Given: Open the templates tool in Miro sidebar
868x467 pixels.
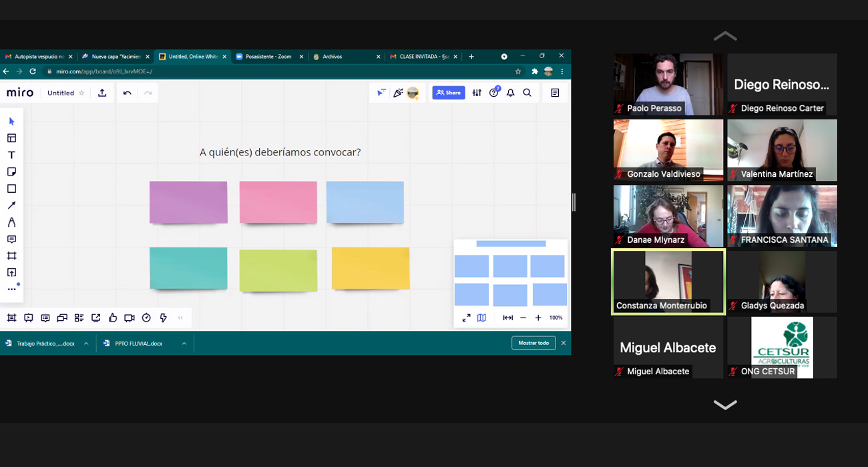Looking at the screenshot, I should pyautogui.click(x=11, y=138).
